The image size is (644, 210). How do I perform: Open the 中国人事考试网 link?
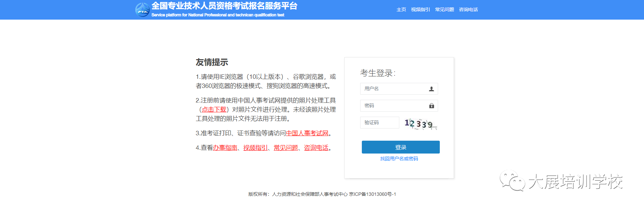[x=307, y=133]
